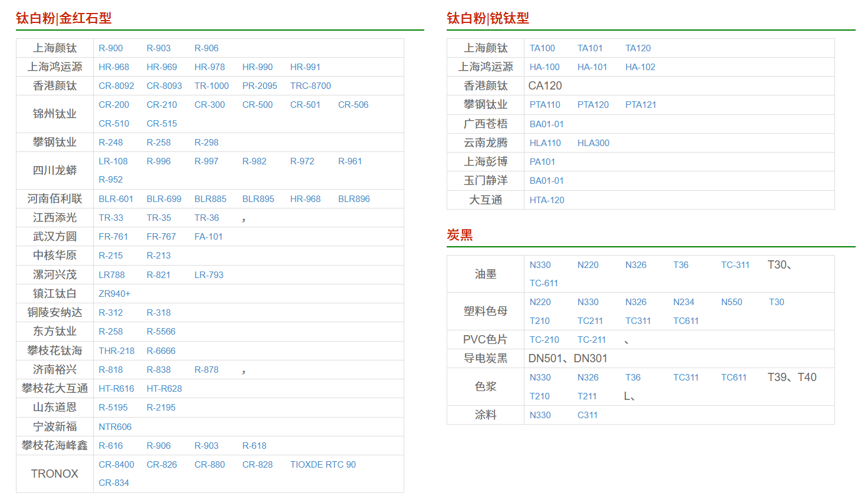Select the TRC-8700 link
The height and width of the screenshot is (503, 868).
310,86
